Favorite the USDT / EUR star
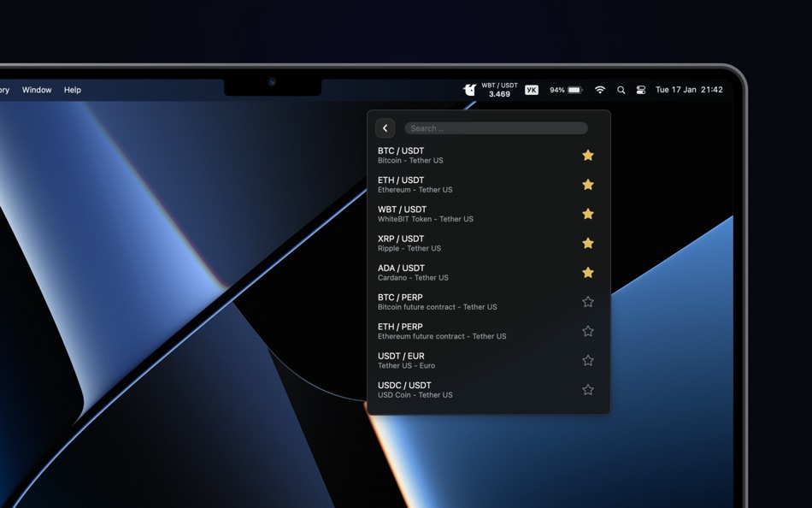The width and height of the screenshot is (812, 508). (x=588, y=360)
